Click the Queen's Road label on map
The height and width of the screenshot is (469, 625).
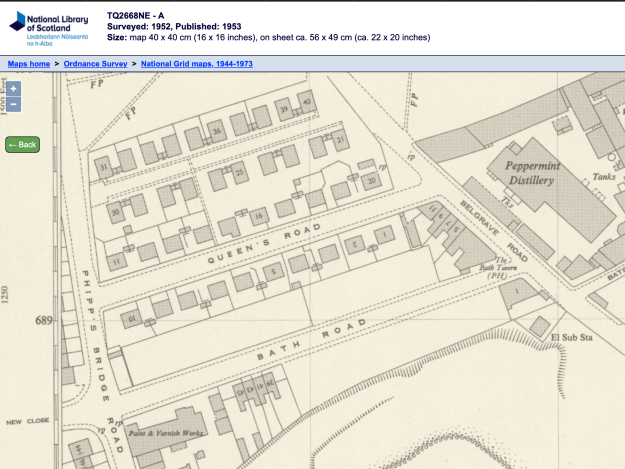click(265, 243)
